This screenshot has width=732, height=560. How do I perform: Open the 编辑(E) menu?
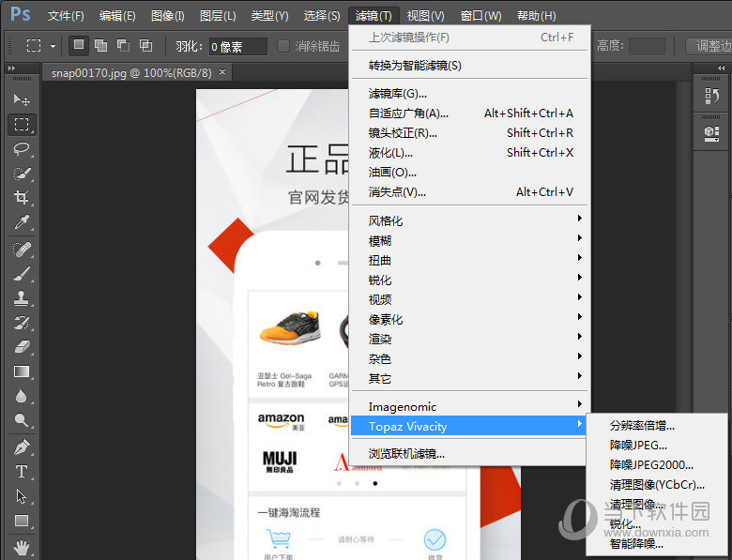[x=117, y=16]
